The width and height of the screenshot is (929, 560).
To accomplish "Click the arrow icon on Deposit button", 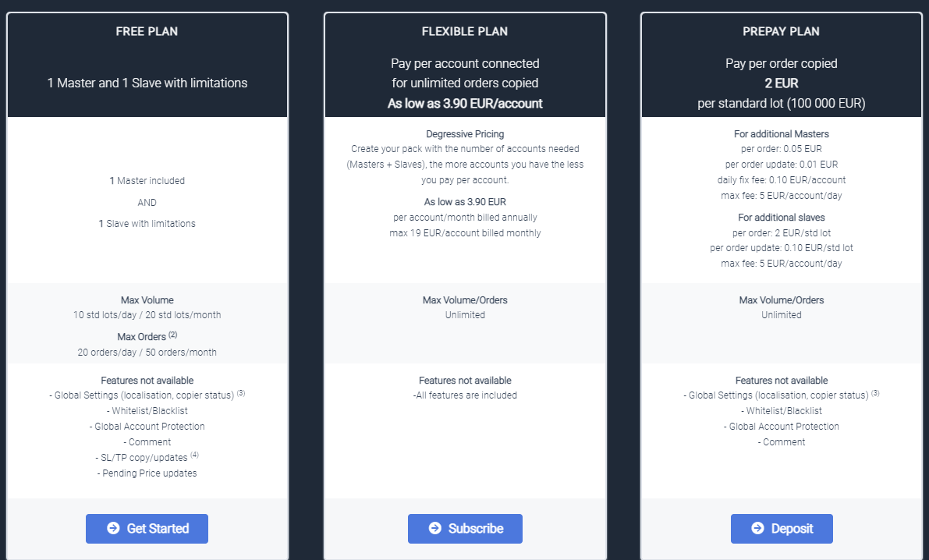I will click(757, 528).
